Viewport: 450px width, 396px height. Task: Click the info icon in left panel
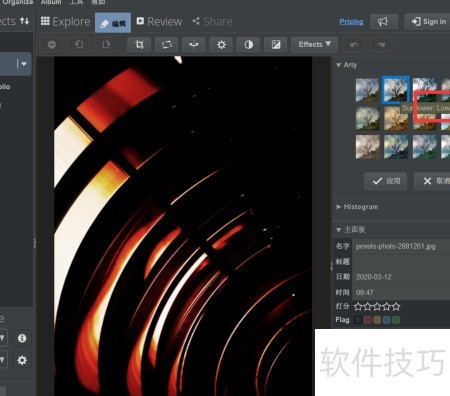click(x=22, y=338)
